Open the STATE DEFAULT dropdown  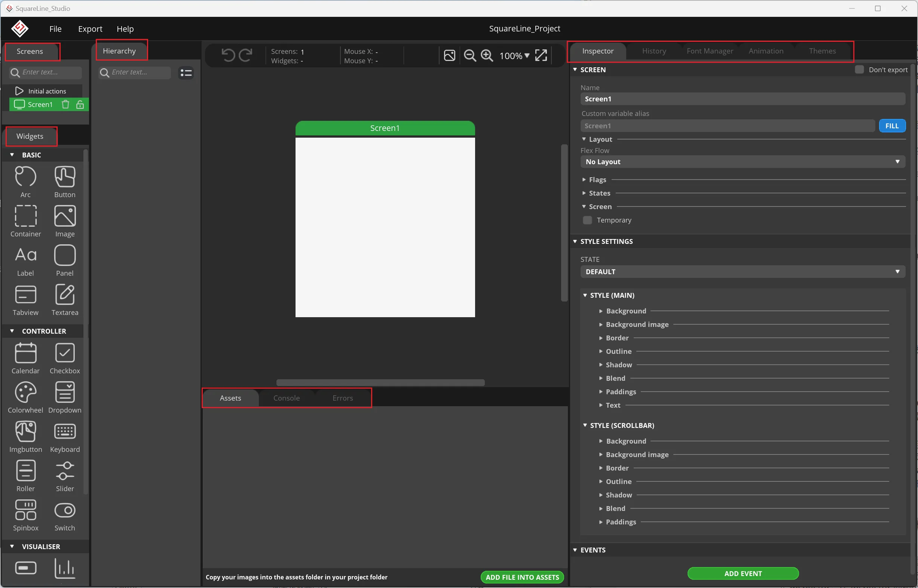pyautogui.click(x=743, y=272)
